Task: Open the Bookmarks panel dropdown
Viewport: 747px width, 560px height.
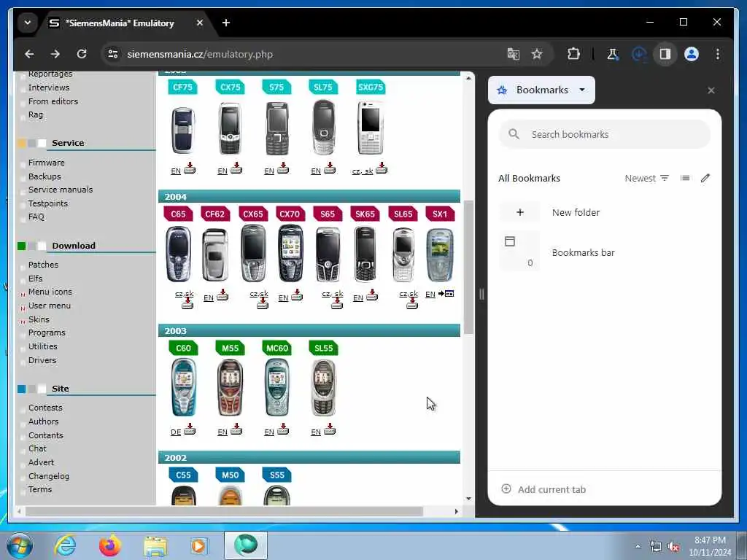Action: 542,90
